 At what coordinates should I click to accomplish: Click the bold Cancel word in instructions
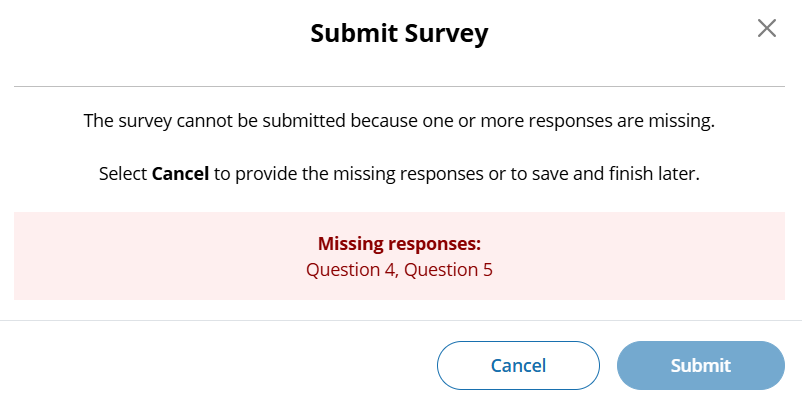[x=180, y=173]
